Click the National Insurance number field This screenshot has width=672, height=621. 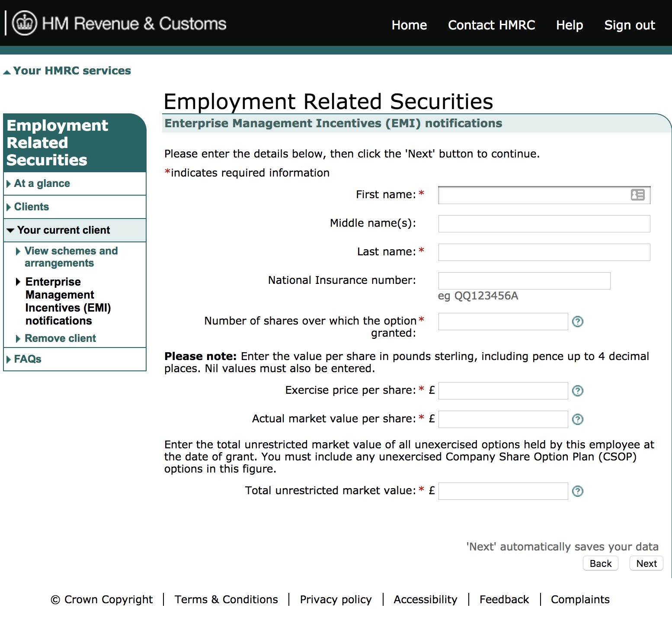(x=524, y=280)
